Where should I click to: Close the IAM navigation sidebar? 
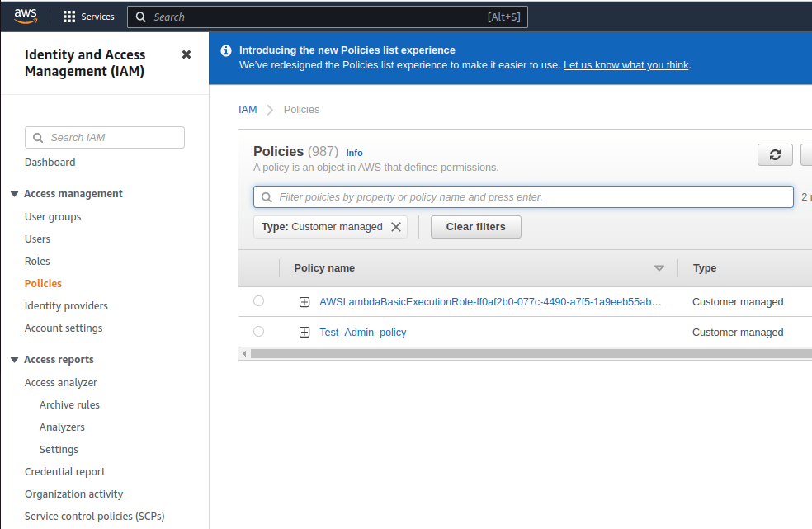tap(186, 54)
